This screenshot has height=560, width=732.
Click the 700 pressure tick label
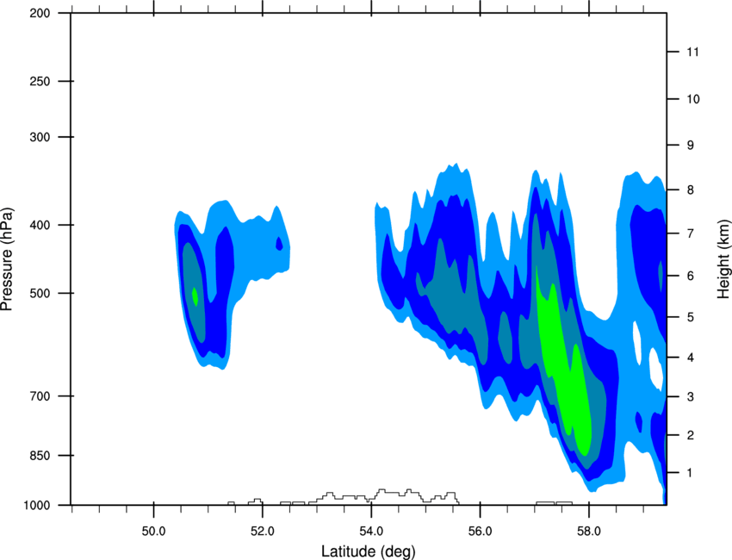click(x=40, y=396)
